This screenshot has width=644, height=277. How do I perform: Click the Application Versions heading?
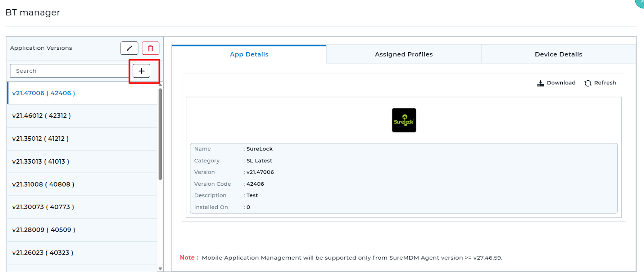(41, 48)
